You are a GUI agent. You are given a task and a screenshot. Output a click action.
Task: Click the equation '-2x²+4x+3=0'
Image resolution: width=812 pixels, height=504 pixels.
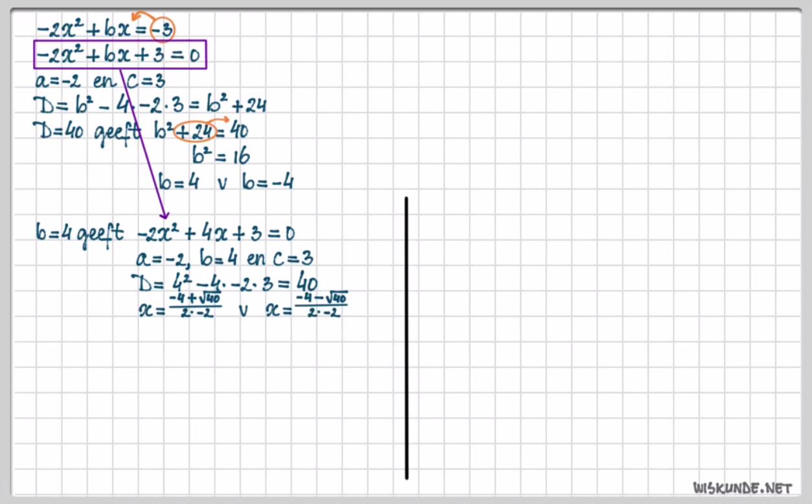click(216, 233)
